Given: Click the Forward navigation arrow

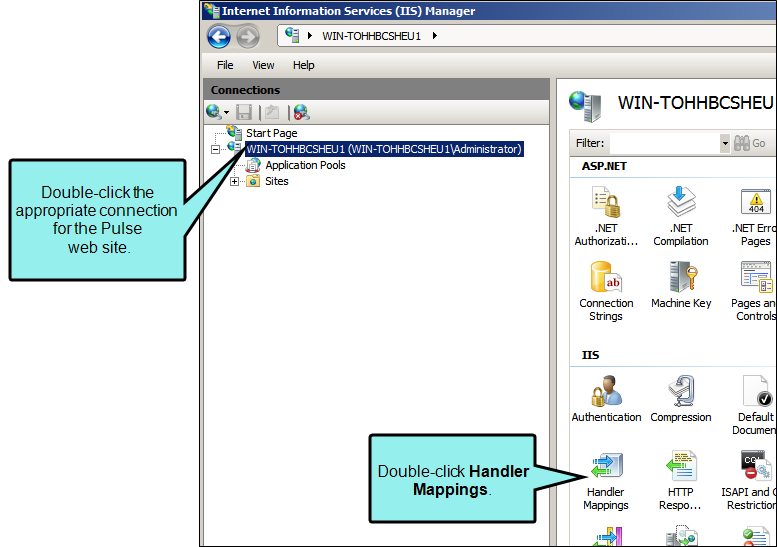Looking at the screenshot, I should click(248, 37).
